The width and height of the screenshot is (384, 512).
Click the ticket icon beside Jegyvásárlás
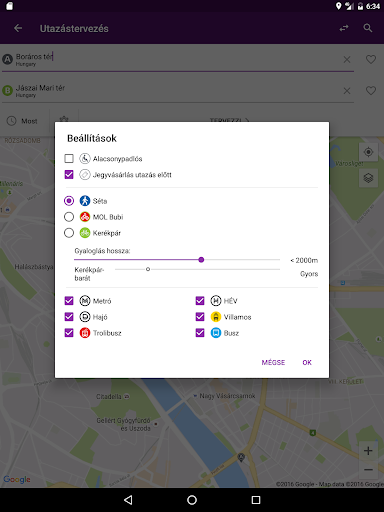85,174
